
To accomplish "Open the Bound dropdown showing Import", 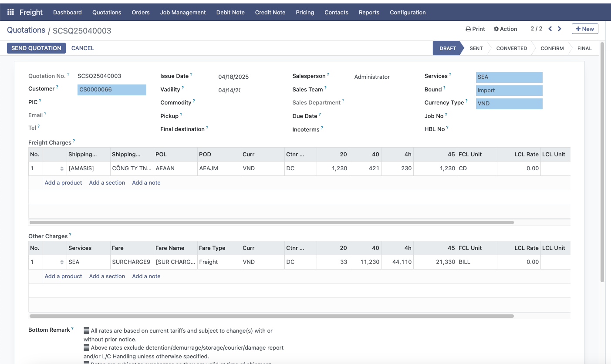I will [x=509, y=91].
